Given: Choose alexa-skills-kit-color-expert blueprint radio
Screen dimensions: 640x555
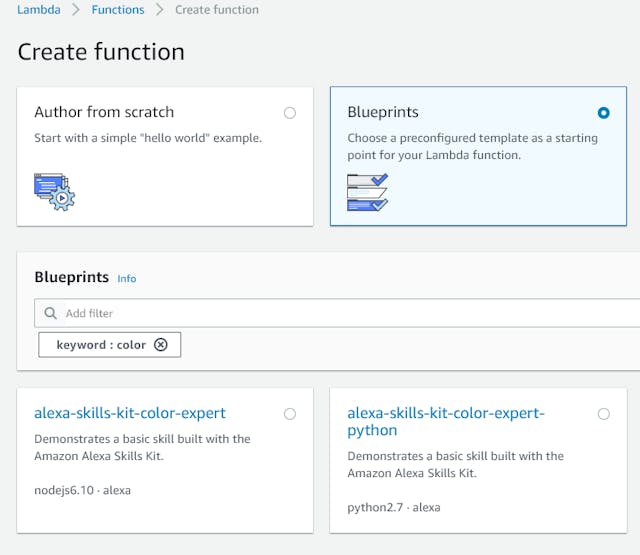Looking at the screenshot, I should tap(290, 414).
